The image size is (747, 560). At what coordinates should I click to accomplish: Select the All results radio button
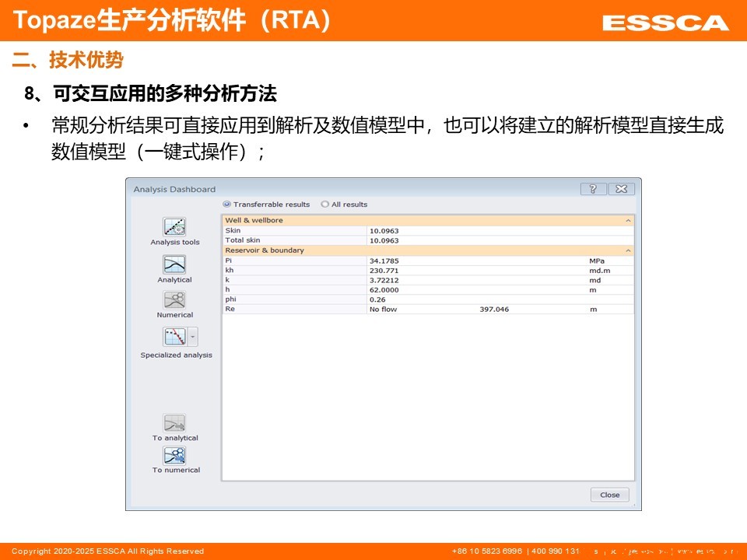[x=325, y=205]
